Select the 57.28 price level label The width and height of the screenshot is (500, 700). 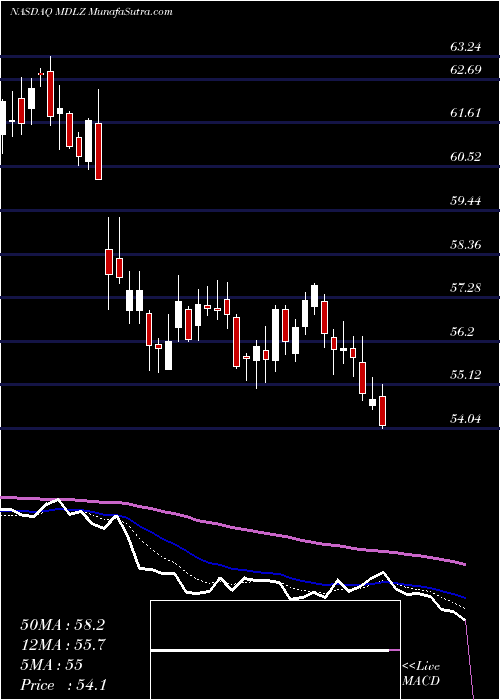[465, 288]
